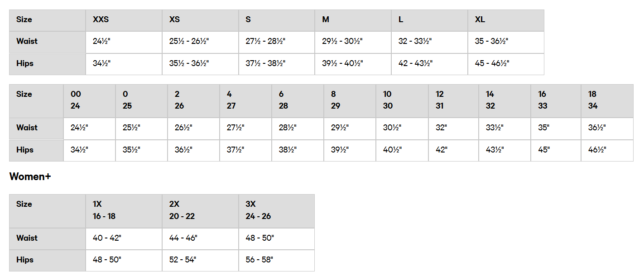Click the 44 - 46" waist cell under 2X

click(x=200, y=238)
